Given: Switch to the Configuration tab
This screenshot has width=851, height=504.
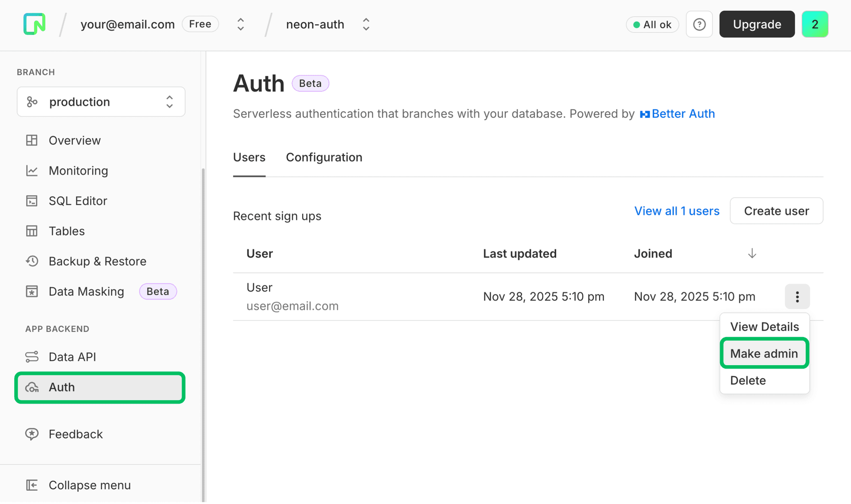Looking at the screenshot, I should click(x=324, y=157).
